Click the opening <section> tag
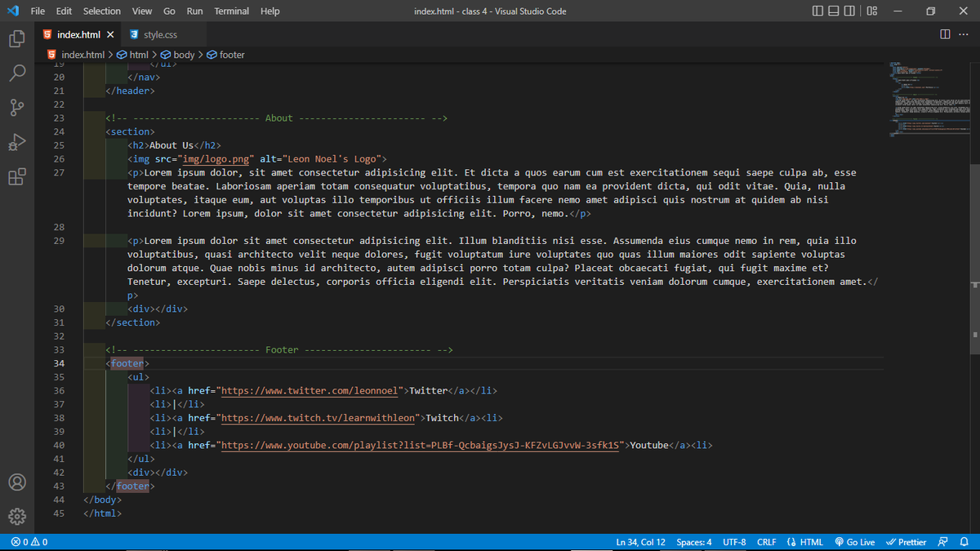Image resolution: width=980 pixels, height=551 pixels. click(130, 131)
